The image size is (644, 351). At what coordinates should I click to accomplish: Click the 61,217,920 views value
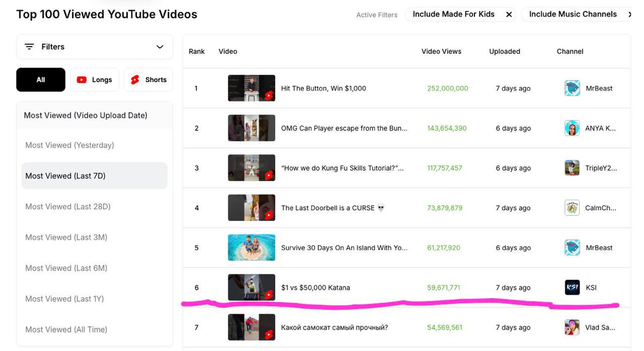click(x=444, y=248)
